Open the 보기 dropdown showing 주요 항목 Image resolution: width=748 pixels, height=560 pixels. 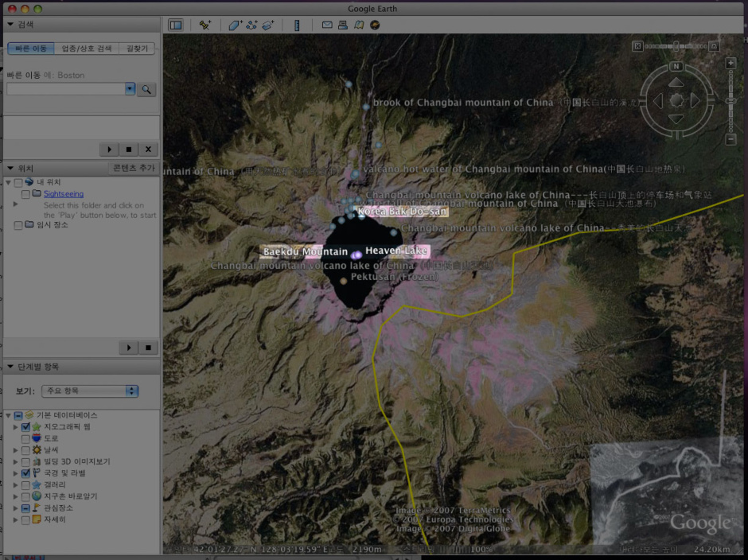[90, 391]
